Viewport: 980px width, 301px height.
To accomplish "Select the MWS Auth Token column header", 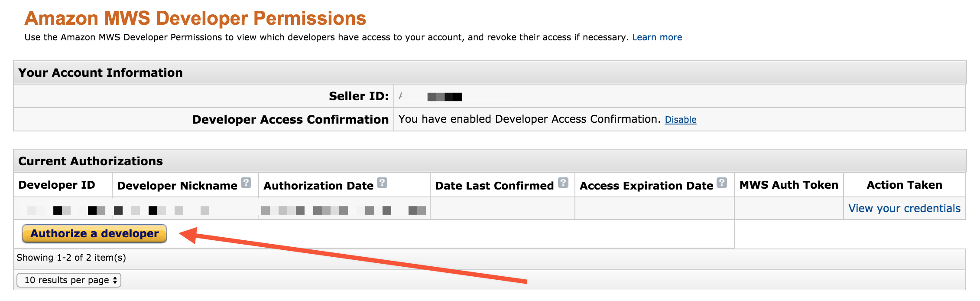I will [x=789, y=185].
